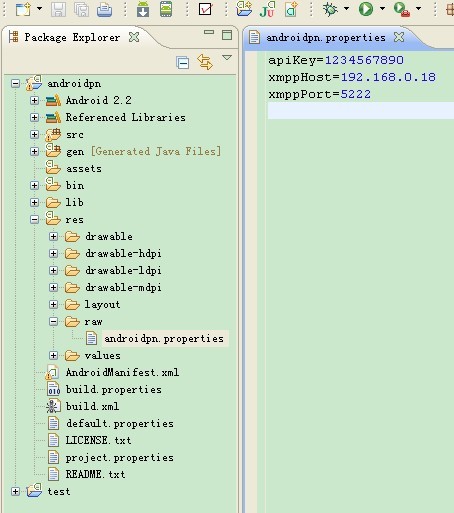Open the Android SDK Manager icon
The image size is (454, 513).
tap(143, 9)
